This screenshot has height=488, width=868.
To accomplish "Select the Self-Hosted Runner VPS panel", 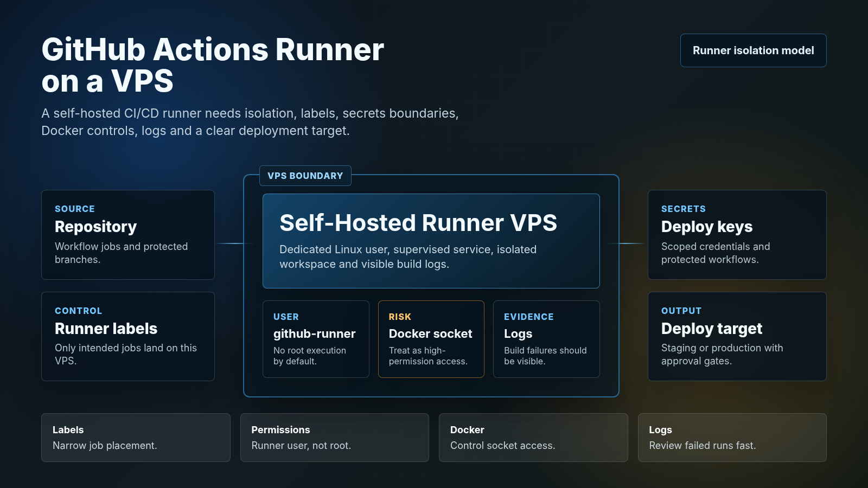I will tap(431, 241).
